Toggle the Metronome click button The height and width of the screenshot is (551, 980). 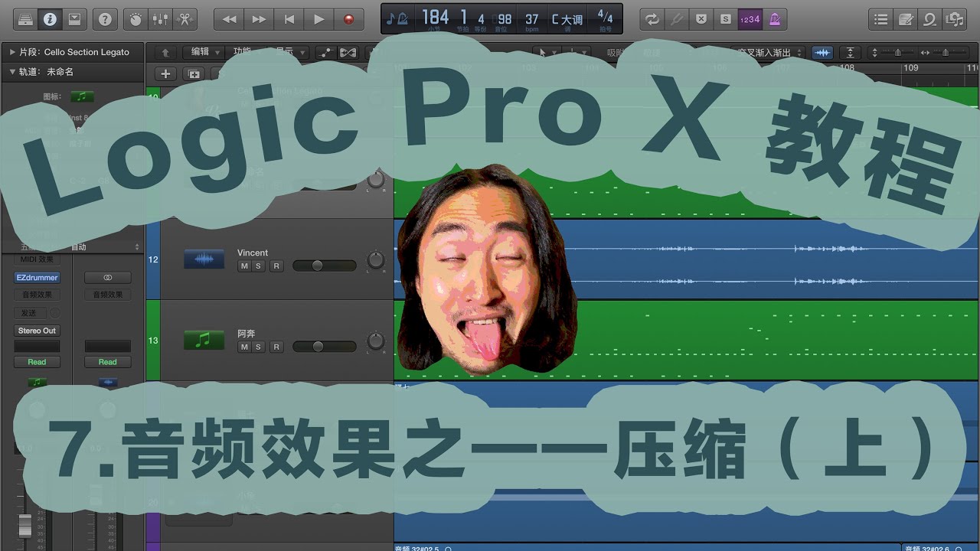click(x=774, y=19)
